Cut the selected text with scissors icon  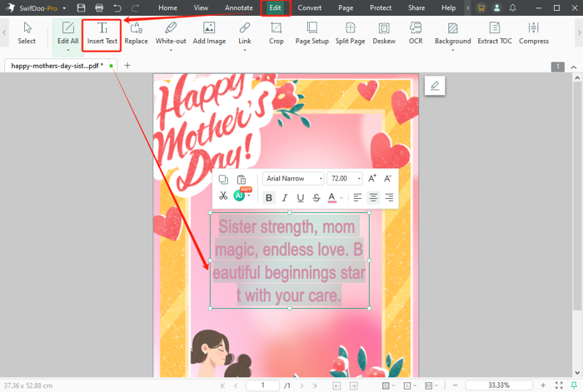(223, 196)
